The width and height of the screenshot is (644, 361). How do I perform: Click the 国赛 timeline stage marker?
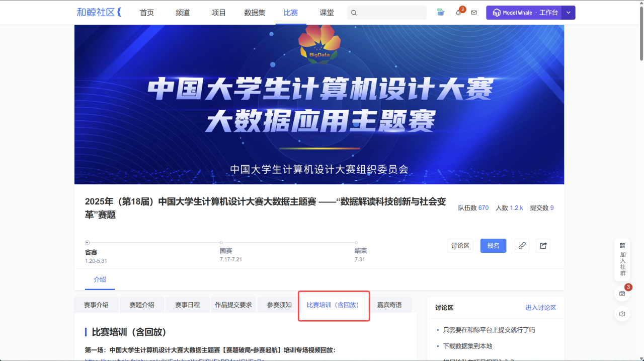pyautogui.click(x=221, y=243)
